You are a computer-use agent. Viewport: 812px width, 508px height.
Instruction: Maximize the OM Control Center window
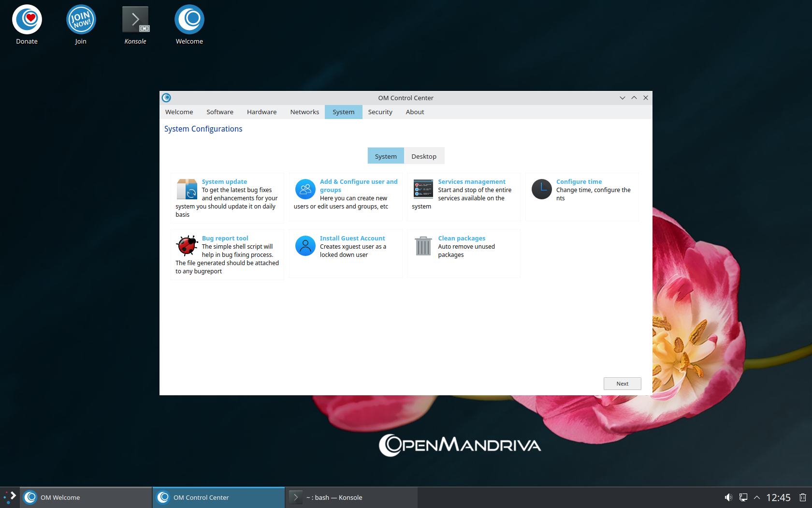pos(634,98)
